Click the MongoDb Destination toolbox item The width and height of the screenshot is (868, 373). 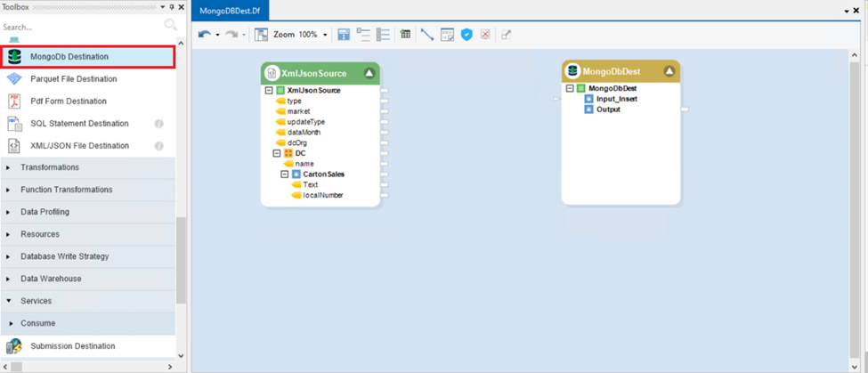click(69, 57)
